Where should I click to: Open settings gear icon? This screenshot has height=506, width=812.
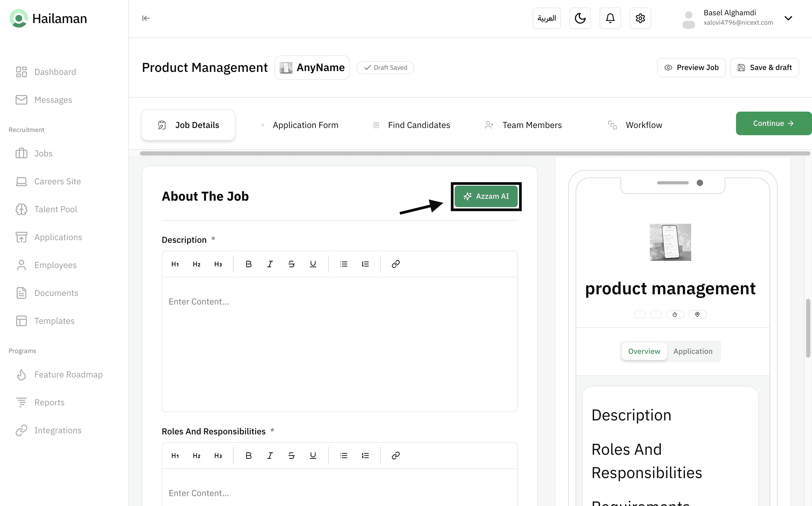point(640,18)
